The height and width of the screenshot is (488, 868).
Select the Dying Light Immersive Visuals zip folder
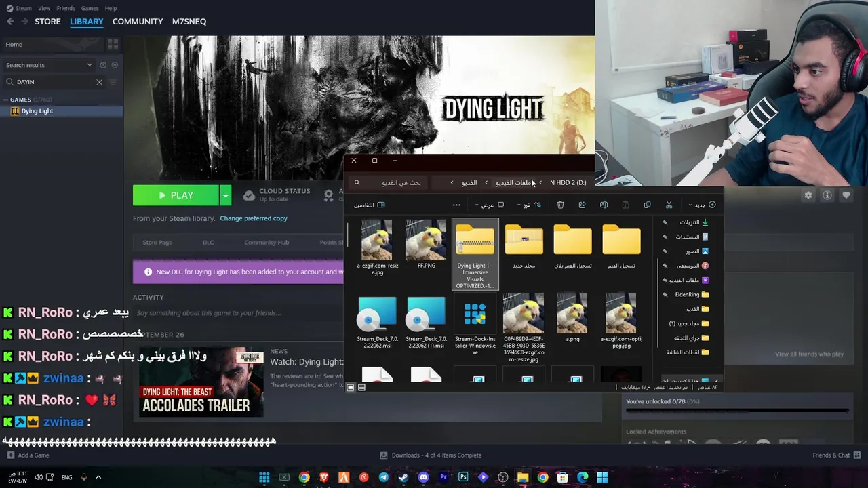pyautogui.click(x=475, y=255)
